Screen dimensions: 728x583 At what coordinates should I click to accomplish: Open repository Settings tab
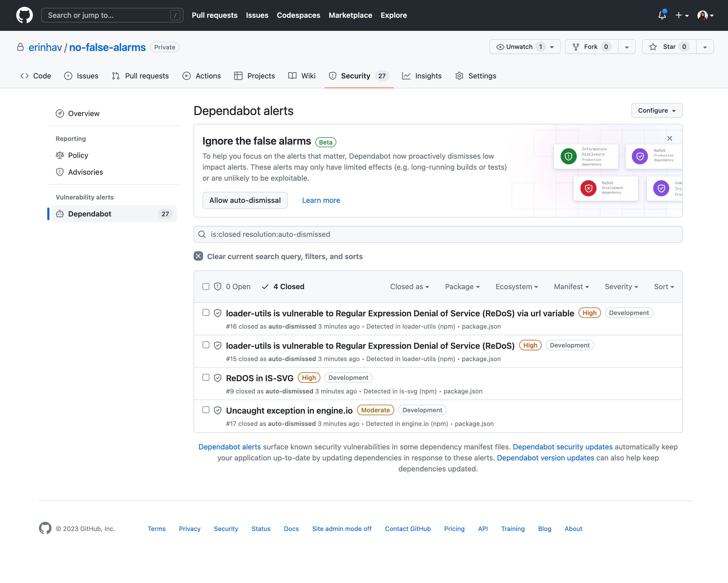[x=475, y=76]
